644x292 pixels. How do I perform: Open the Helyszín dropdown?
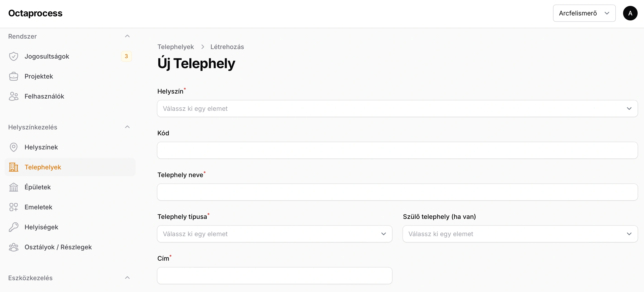tap(397, 109)
